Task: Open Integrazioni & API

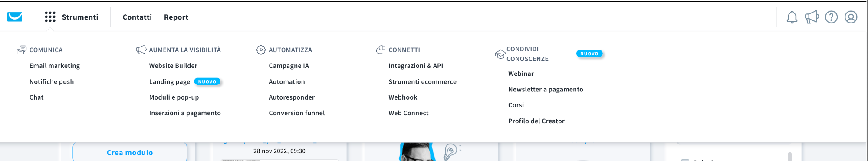Action: point(416,66)
